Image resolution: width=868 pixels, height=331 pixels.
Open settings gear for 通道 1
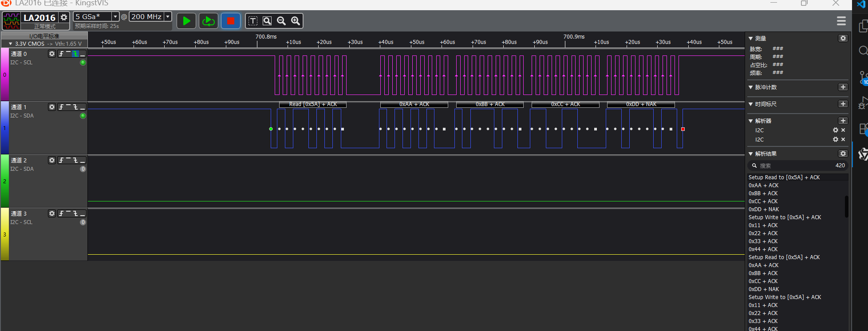[x=52, y=107]
